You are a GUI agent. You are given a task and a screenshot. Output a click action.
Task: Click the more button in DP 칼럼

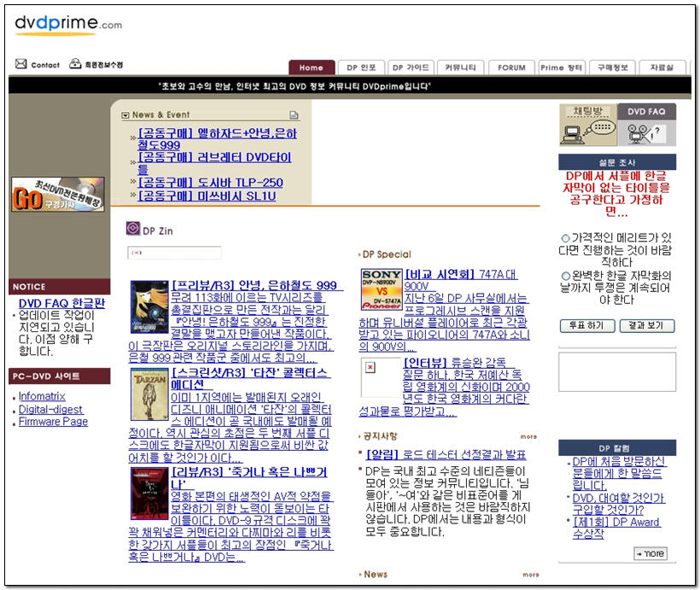click(x=650, y=553)
